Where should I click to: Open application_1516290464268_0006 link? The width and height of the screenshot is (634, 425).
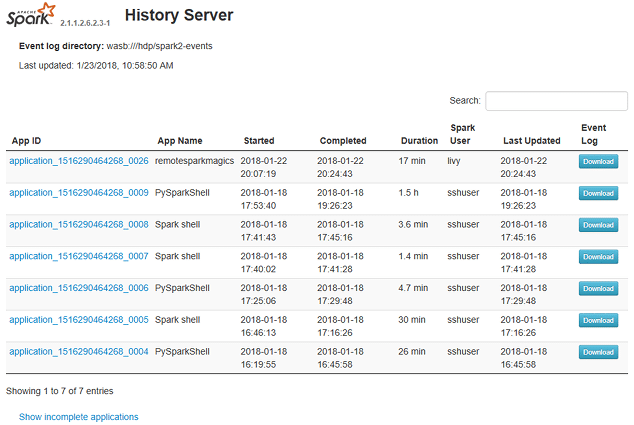click(x=79, y=288)
